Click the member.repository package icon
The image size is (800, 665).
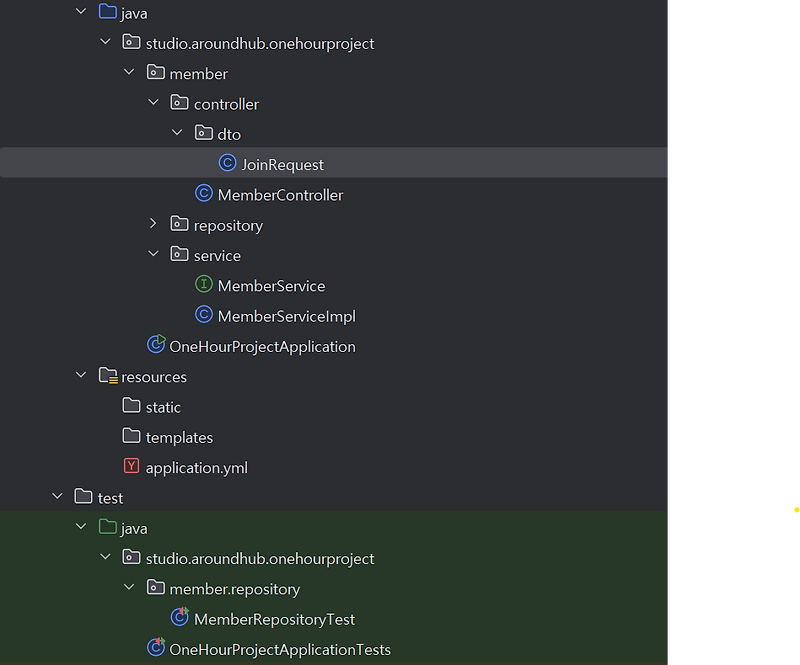[x=156, y=587]
